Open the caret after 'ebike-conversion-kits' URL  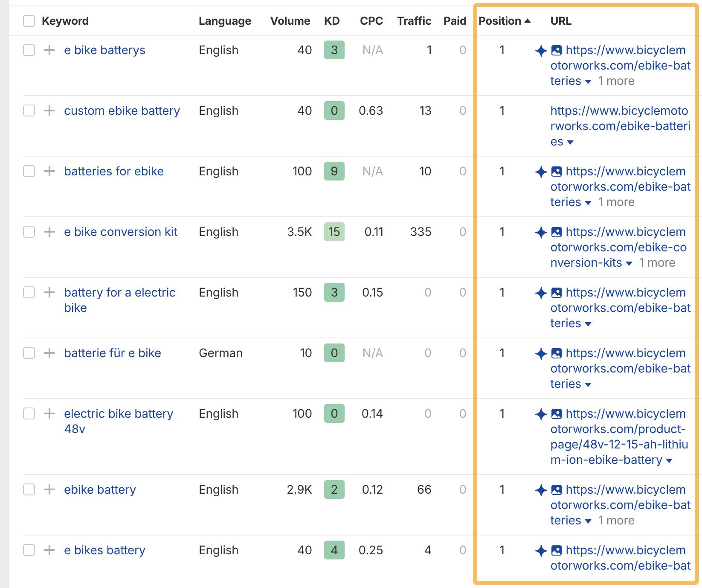click(629, 264)
